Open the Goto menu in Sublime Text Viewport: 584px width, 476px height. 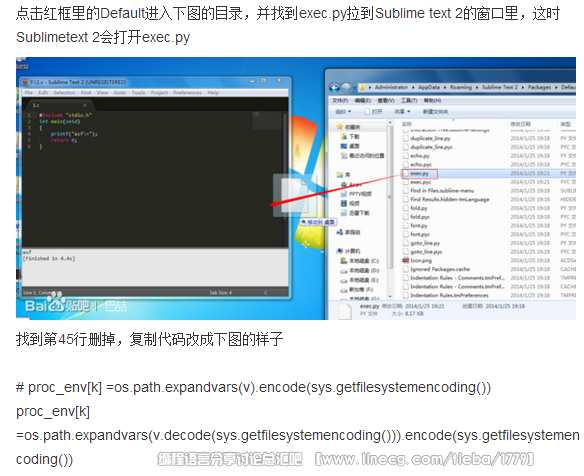pos(120,92)
